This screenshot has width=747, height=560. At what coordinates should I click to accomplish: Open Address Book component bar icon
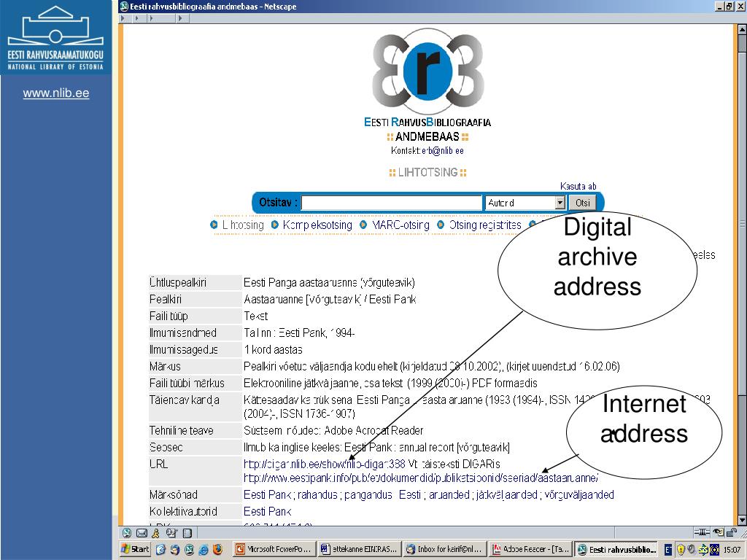(187, 533)
